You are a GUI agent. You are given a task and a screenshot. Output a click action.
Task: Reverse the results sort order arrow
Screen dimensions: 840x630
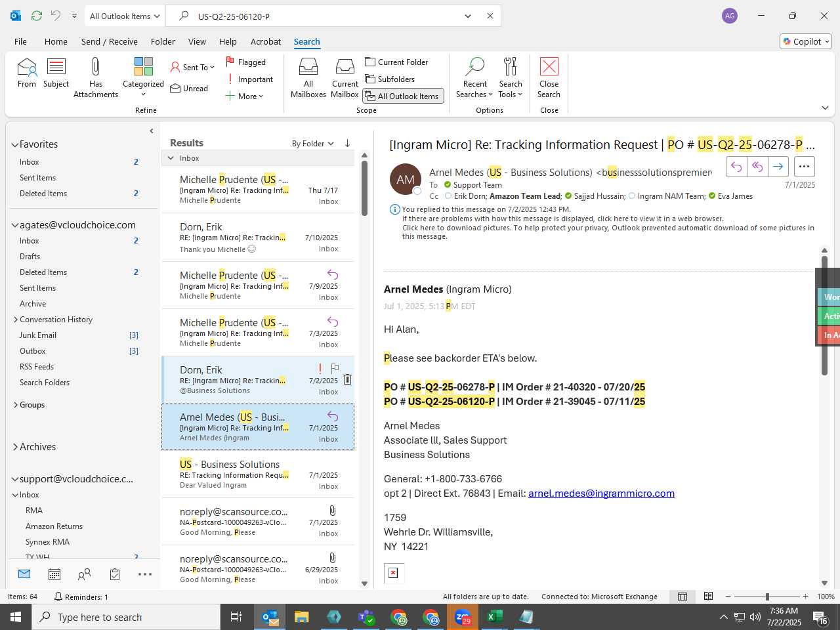[347, 143]
